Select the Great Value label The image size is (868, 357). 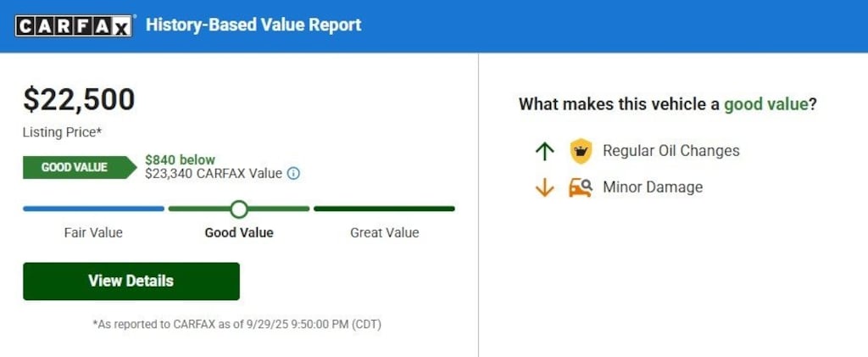[384, 232]
